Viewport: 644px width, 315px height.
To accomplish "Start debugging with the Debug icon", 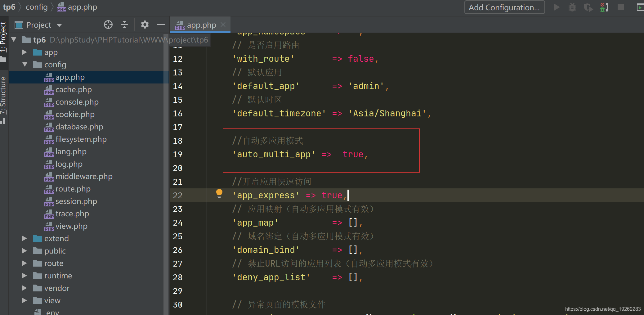I will (572, 7).
